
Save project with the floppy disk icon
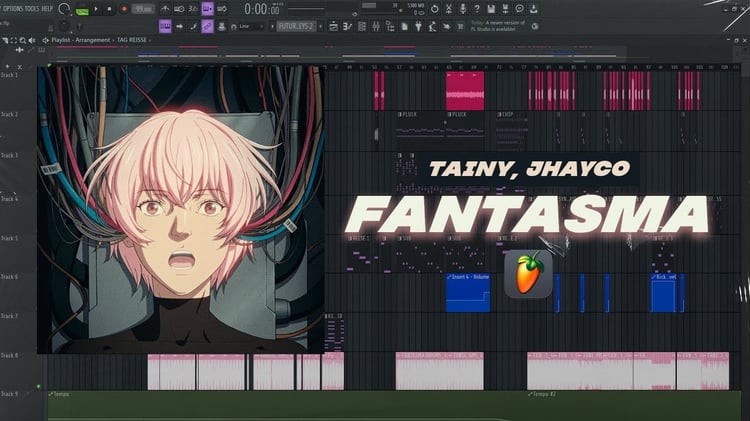(x=491, y=9)
